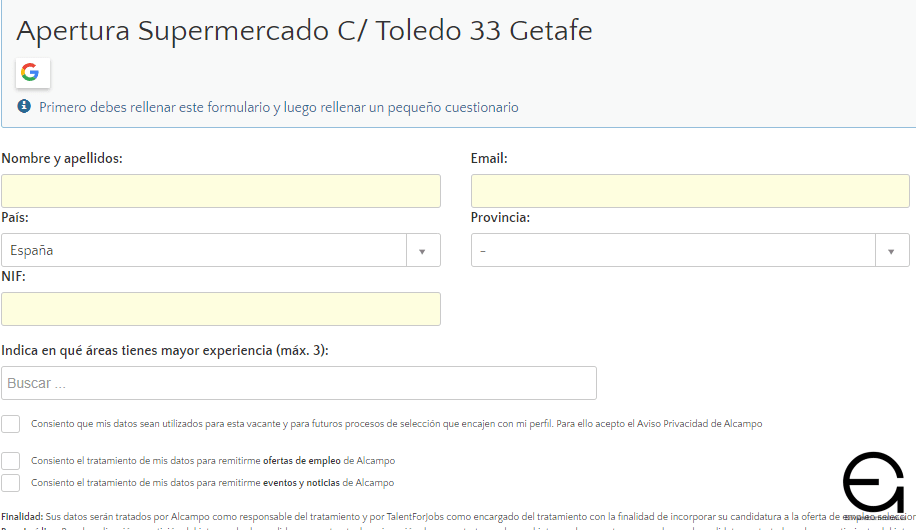Viewport: 916px width, 530px height.
Task: Check the consent box for vacancy data use
Action: [x=11, y=424]
